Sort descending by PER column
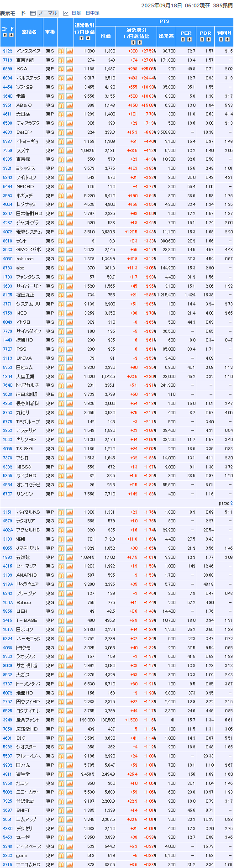The height and width of the screenshot is (868, 237). (x=189, y=39)
